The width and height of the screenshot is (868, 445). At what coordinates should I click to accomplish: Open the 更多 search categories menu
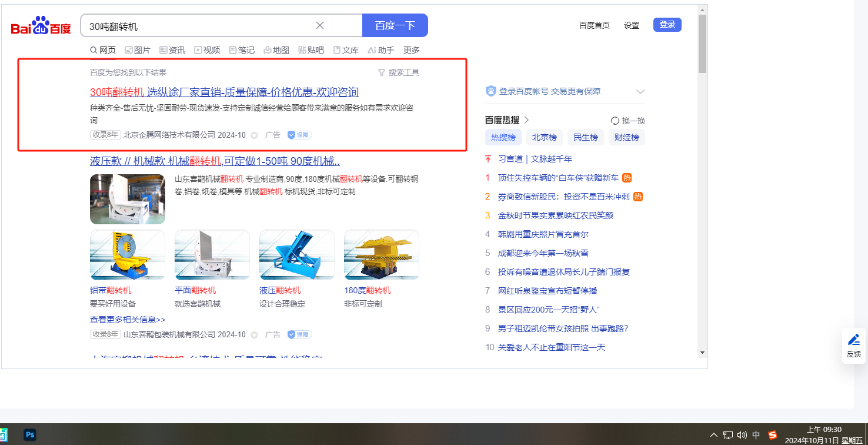pyautogui.click(x=412, y=50)
